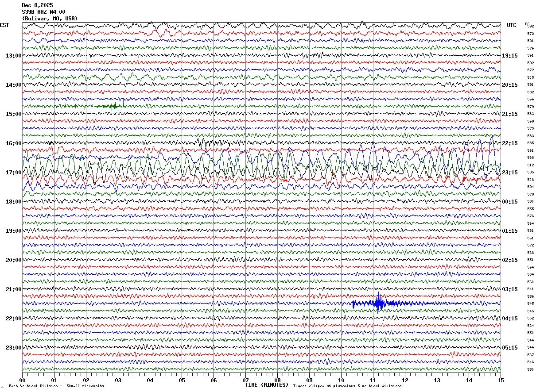
Task: Click the 19:15 UTC time label
Action: click(x=510, y=56)
